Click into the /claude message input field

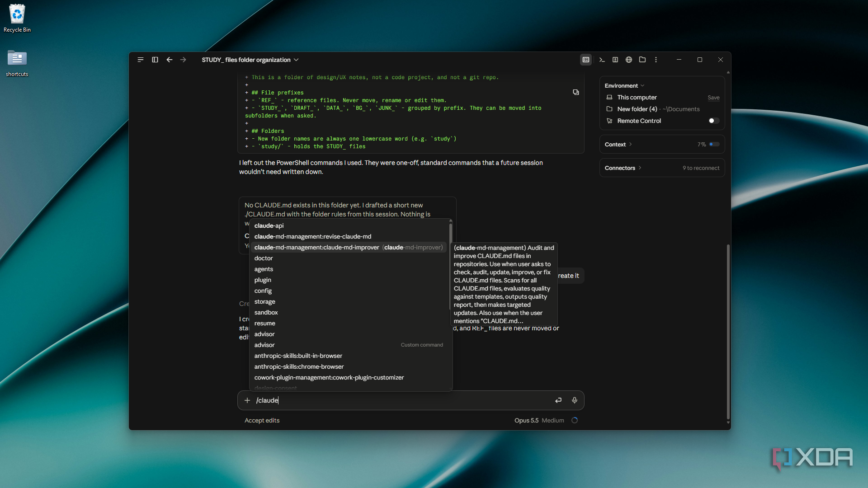(402, 400)
